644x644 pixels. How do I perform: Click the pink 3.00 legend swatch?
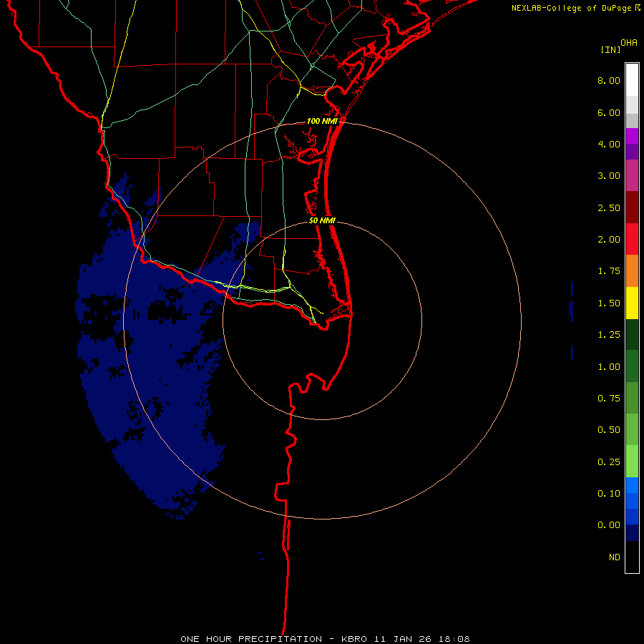tap(632, 175)
